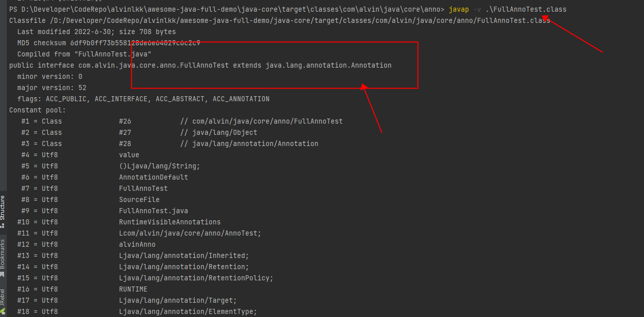Click 'FullAnnoTest' value at entry #7

pos(143,188)
